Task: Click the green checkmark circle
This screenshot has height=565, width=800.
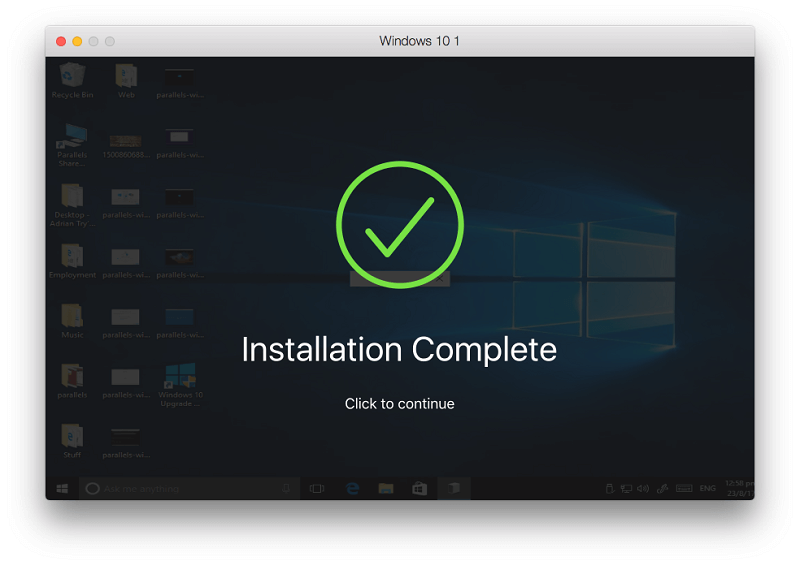Action: [400, 225]
